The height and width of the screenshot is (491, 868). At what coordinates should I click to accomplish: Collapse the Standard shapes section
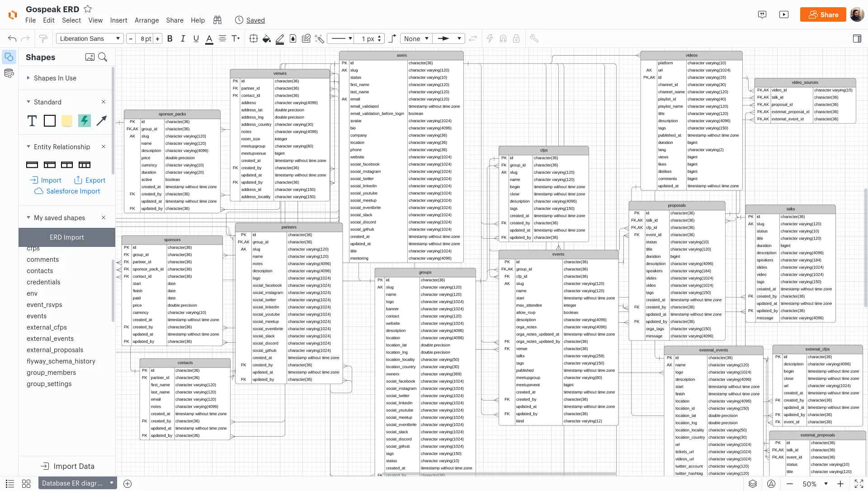(x=28, y=102)
